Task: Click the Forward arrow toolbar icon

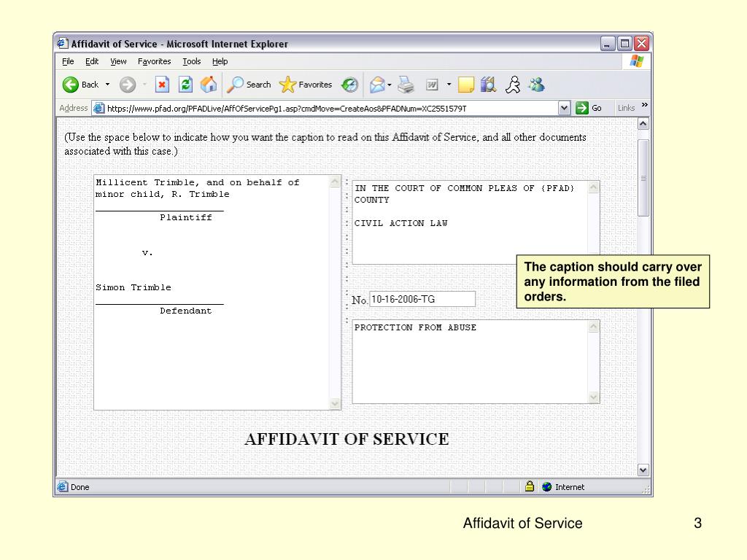Action: point(128,85)
